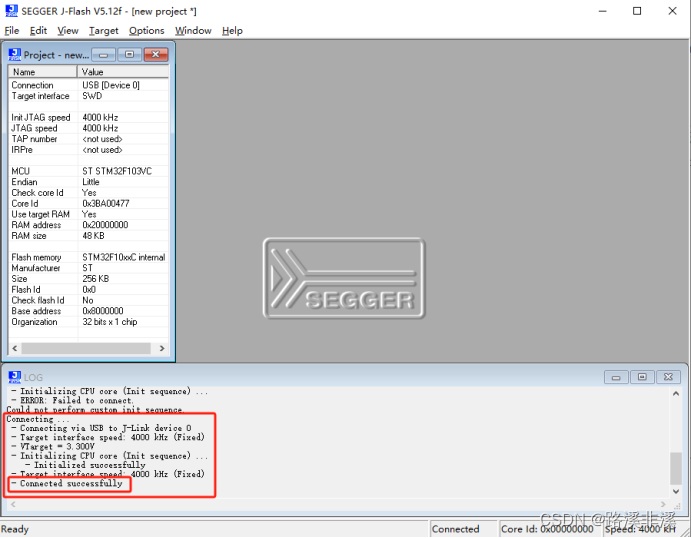The image size is (692, 538).
Task: Select the Connection row in Project
Action: (x=88, y=85)
